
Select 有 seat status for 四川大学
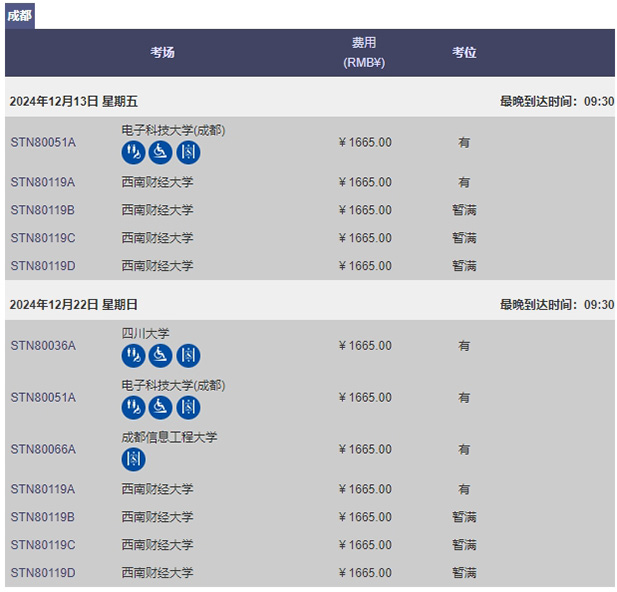point(464,346)
